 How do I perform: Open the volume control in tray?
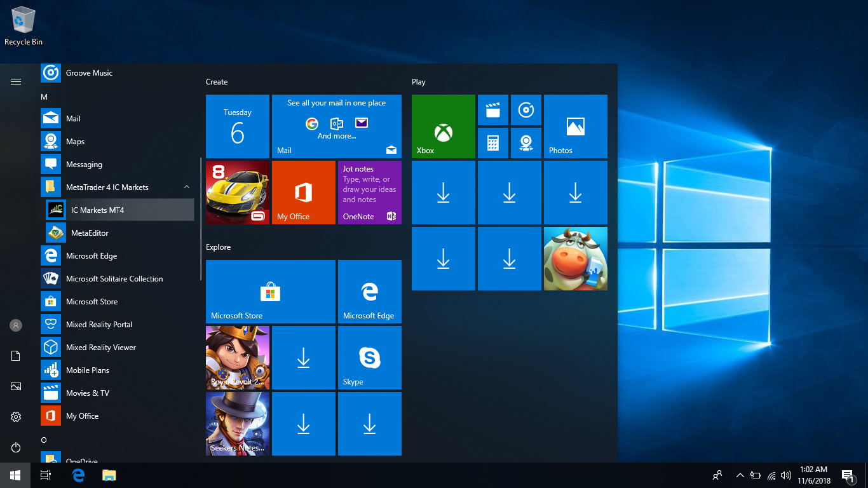(786, 475)
